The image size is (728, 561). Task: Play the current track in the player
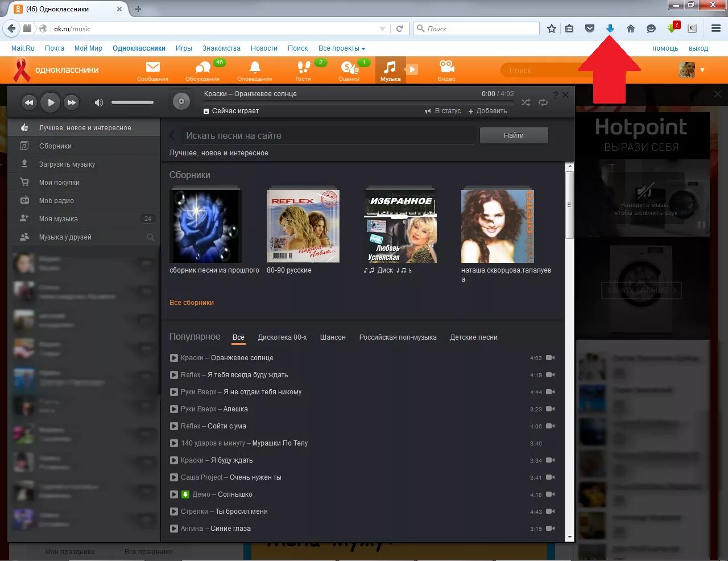pyautogui.click(x=50, y=102)
